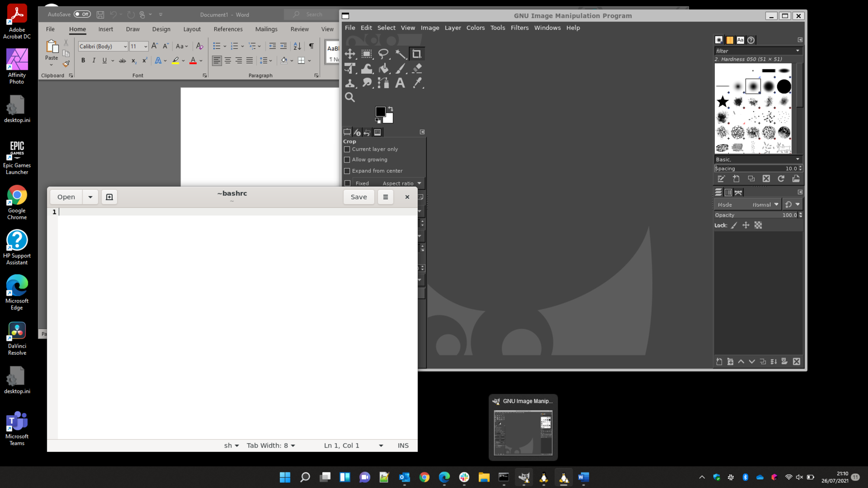
Task: Select the Unified Transform tool
Action: (350, 68)
